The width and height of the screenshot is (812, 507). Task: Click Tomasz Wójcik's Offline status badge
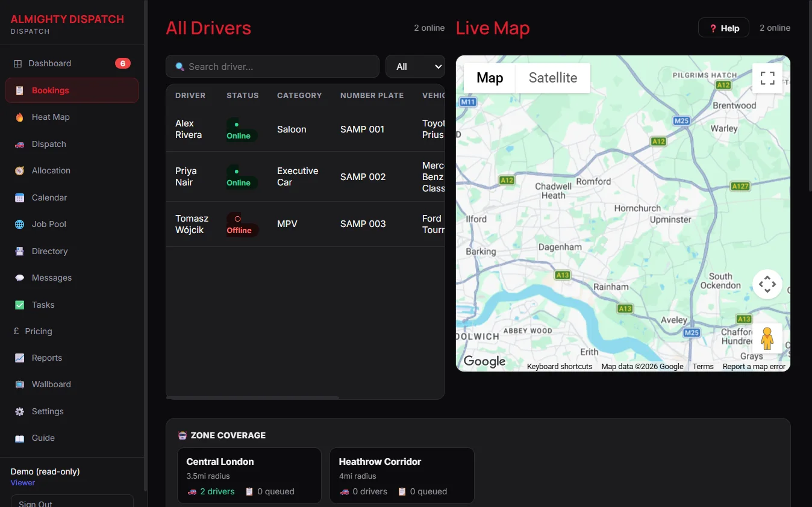[x=242, y=224]
